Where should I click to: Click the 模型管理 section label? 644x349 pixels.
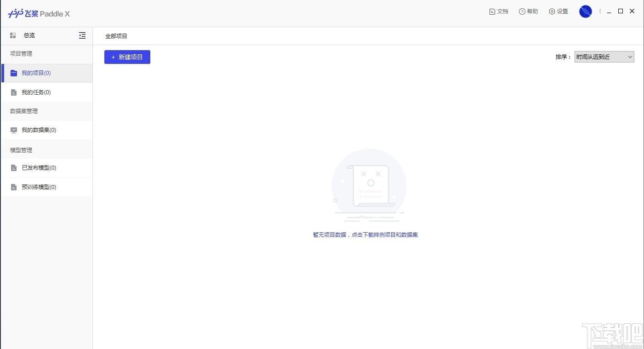click(21, 150)
